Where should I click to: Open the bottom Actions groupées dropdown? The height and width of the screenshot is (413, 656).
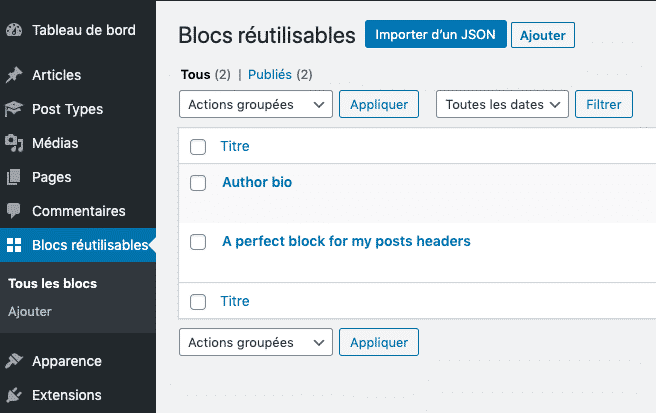[256, 342]
